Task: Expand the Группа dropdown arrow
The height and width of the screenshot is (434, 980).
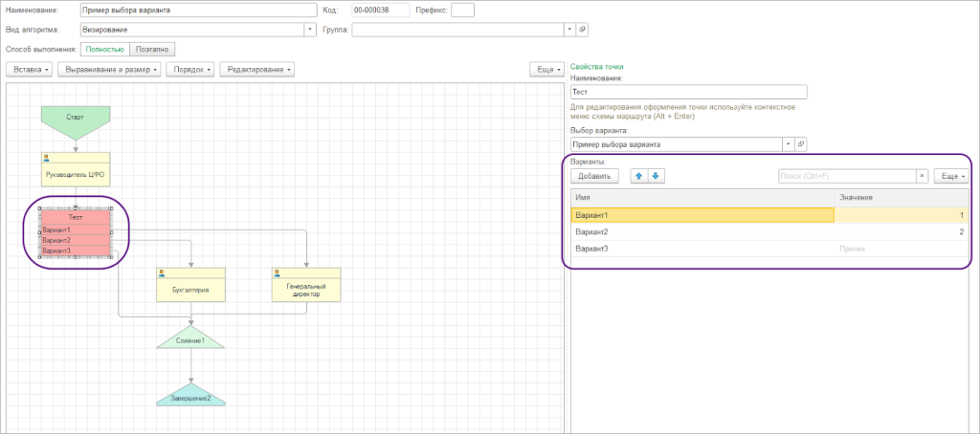Action: [569, 30]
